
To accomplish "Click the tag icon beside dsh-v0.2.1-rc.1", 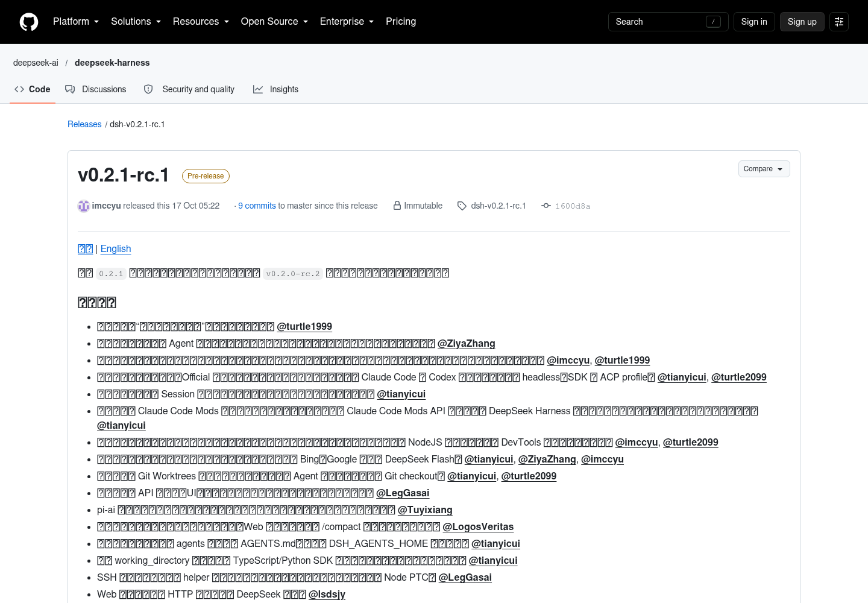I will [x=462, y=206].
